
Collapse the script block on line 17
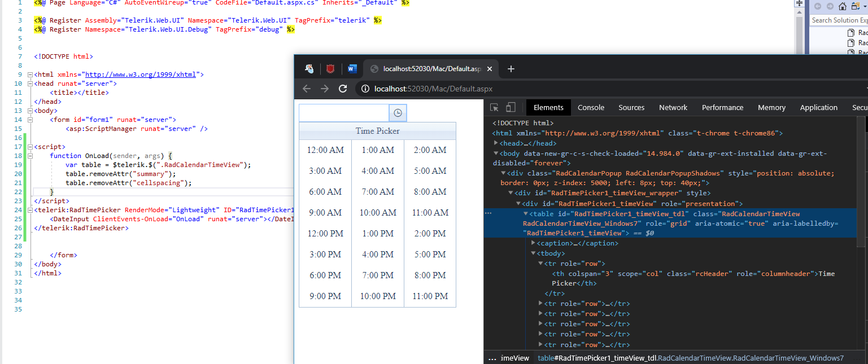pos(29,147)
